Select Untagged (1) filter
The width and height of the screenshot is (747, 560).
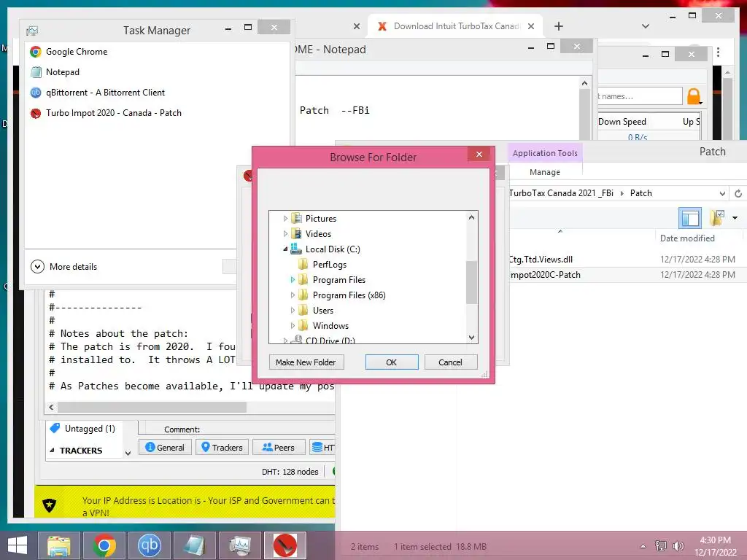pos(83,429)
